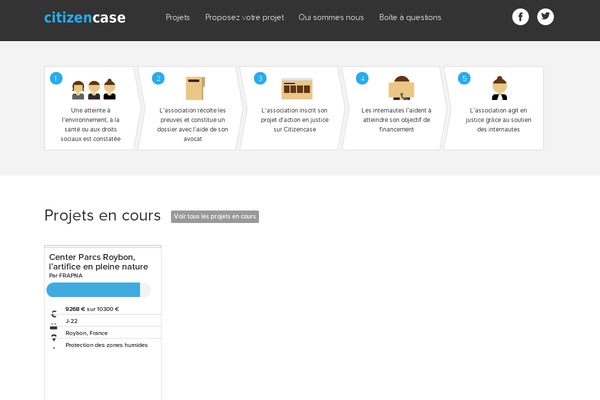Click the project funding progress bar

click(98, 290)
